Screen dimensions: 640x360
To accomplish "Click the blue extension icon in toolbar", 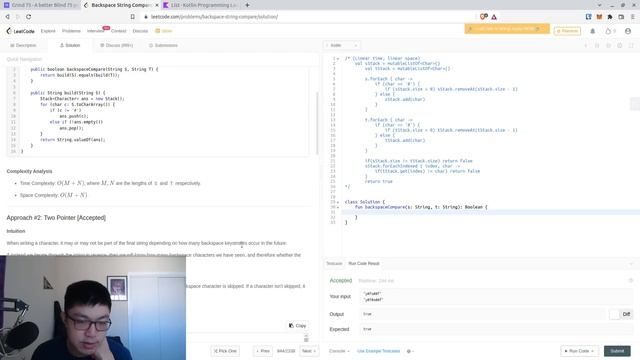I will pyautogui.click(x=589, y=17).
